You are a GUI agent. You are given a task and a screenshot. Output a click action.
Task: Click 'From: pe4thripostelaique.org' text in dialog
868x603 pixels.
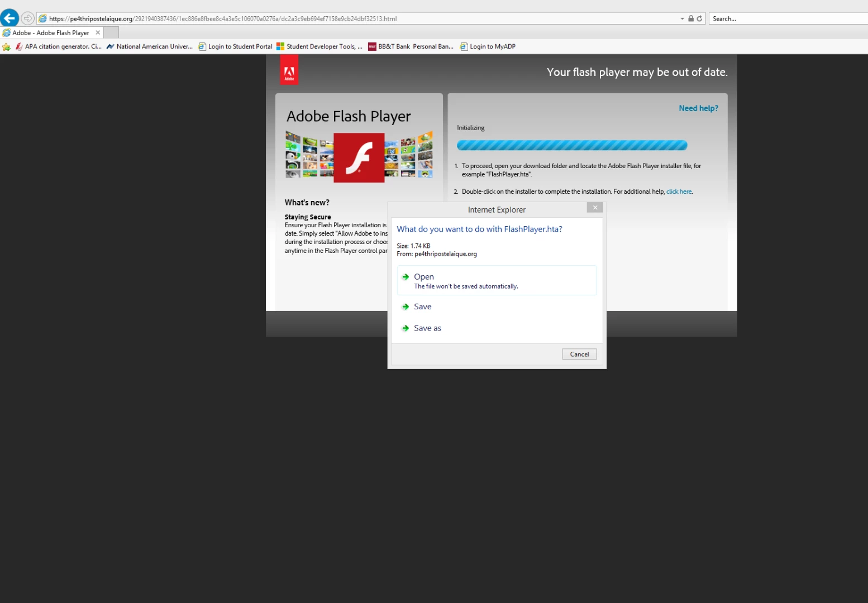click(437, 254)
